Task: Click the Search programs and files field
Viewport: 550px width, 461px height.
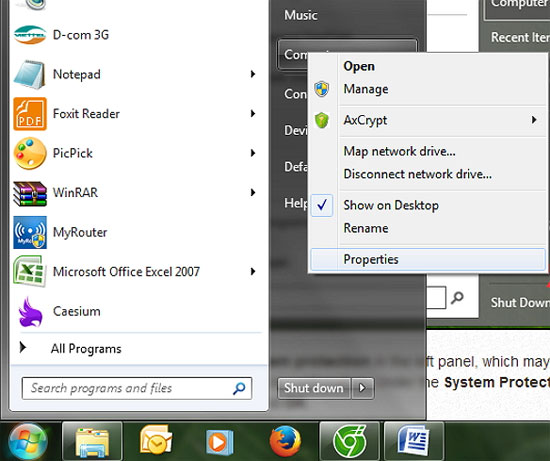Action: click(137, 388)
